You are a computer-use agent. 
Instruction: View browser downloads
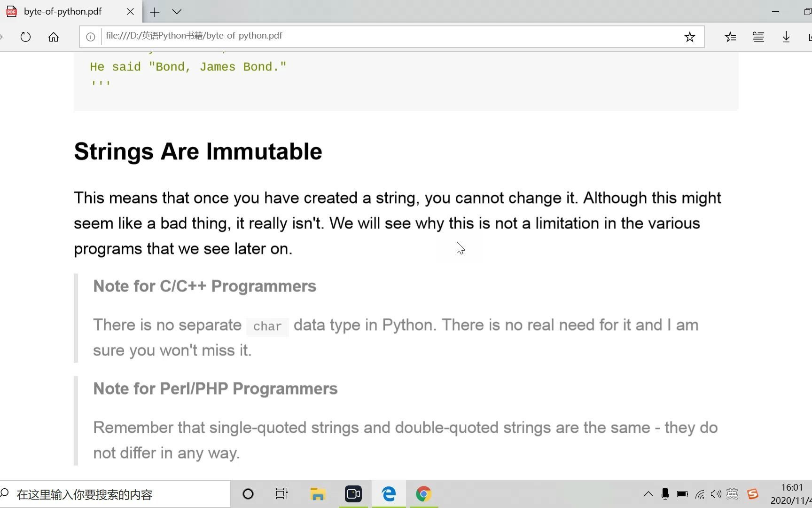pos(786,36)
